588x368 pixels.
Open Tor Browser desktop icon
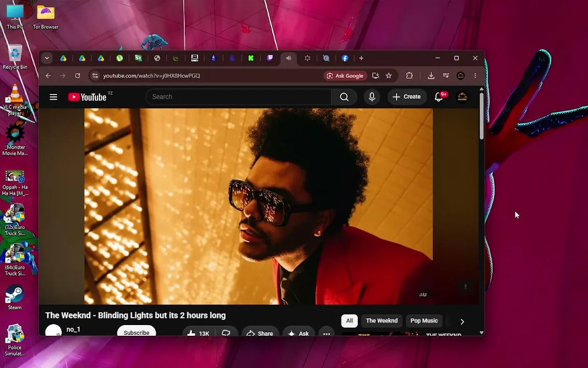(x=46, y=17)
